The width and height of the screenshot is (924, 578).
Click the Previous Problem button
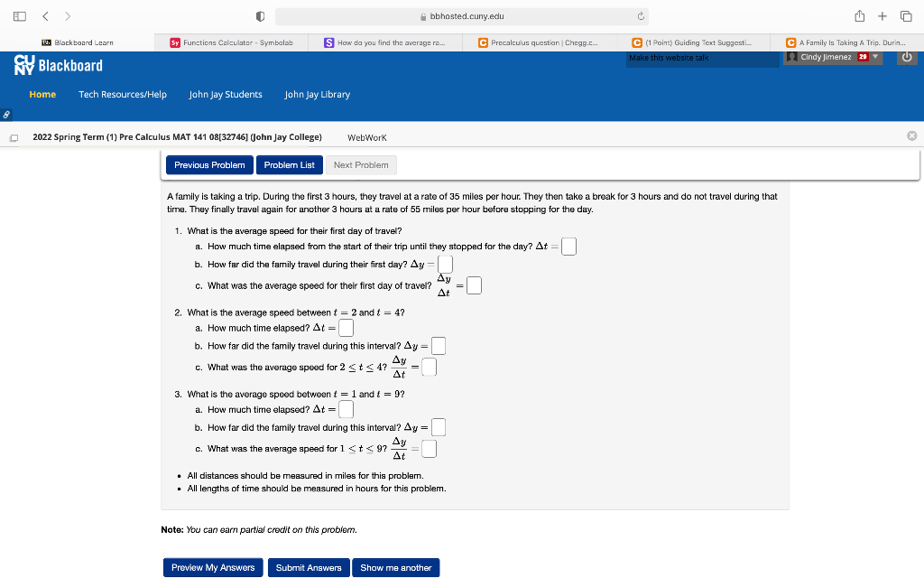pos(209,165)
